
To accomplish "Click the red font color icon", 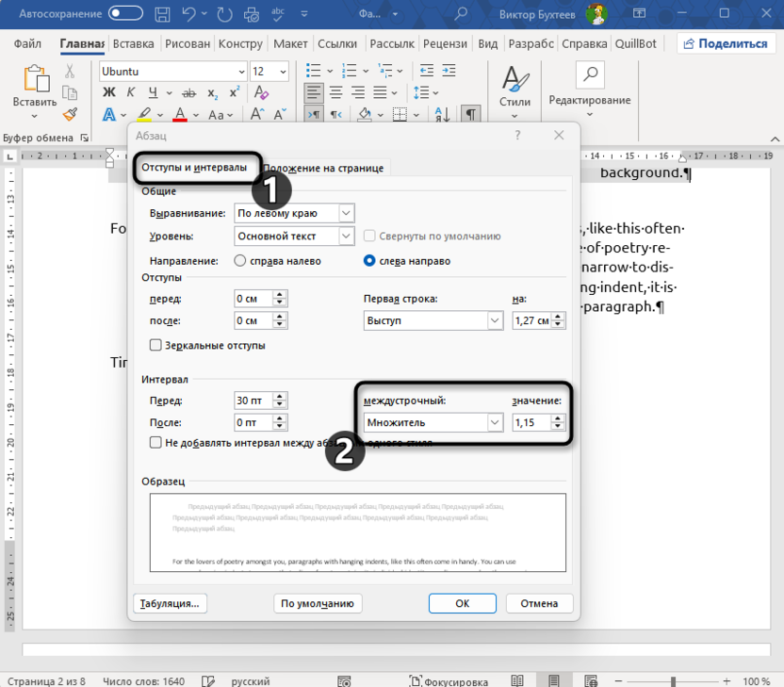I will (180, 115).
